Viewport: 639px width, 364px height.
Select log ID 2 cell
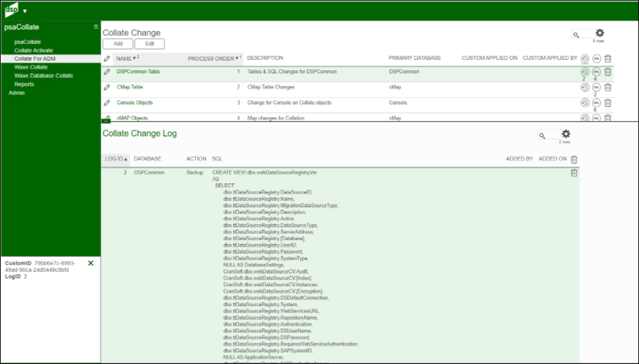[125, 172]
